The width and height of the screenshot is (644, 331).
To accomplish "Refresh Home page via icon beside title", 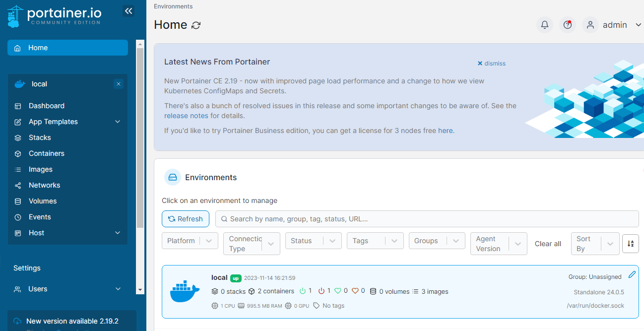I will (x=196, y=25).
